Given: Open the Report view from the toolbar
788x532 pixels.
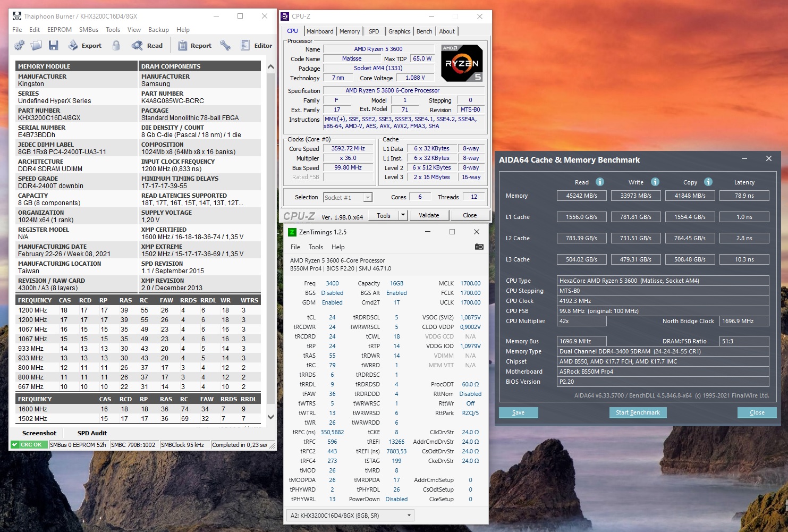Looking at the screenshot, I should tap(194, 46).
